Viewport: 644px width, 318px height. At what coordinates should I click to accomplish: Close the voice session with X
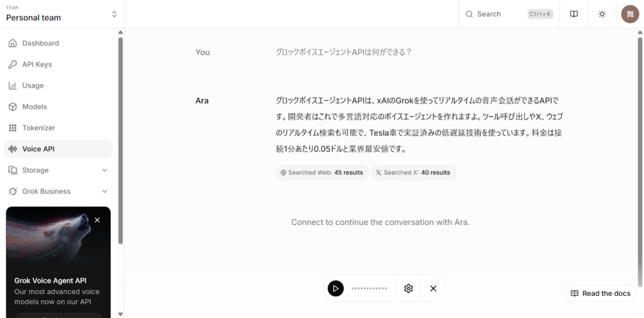(433, 288)
